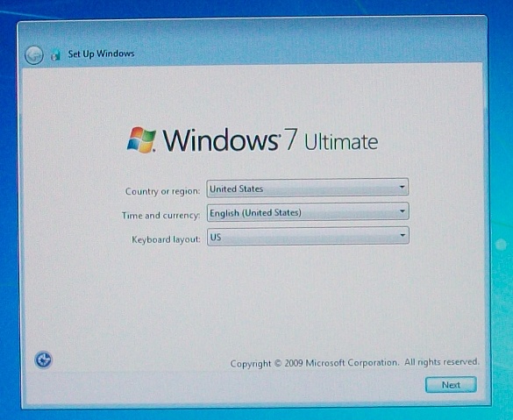Click the Set Up Windows title icon

(55, 55)
